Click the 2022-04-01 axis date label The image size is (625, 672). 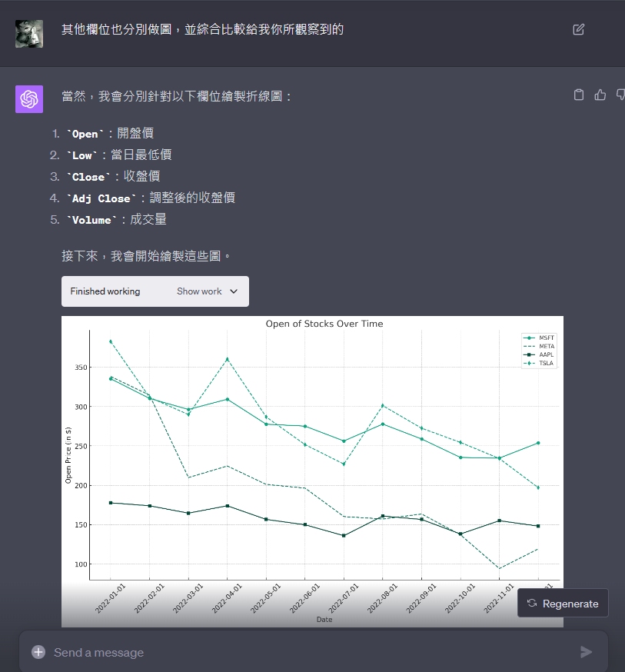(x=227, y=598)
